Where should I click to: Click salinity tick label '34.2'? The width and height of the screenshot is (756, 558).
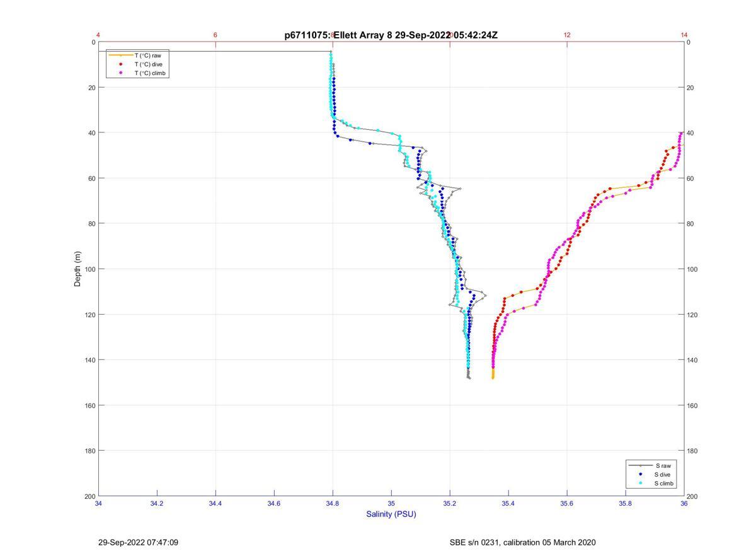[157, 503]
